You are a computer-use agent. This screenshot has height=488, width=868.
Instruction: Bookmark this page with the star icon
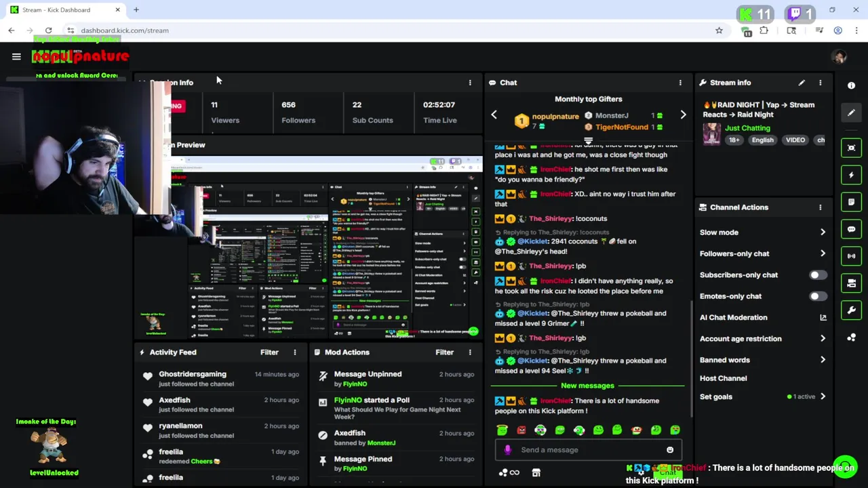click(x=719, y=30)
